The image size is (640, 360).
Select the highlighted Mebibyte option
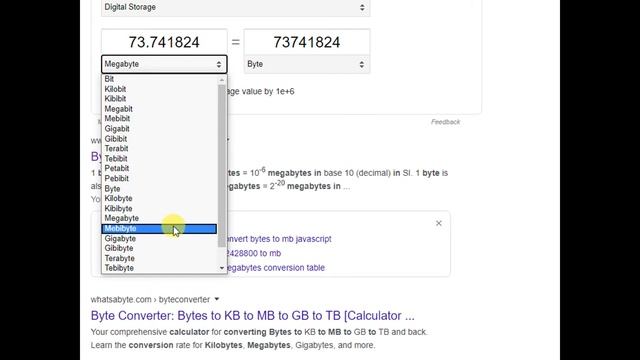coord(160,229)
